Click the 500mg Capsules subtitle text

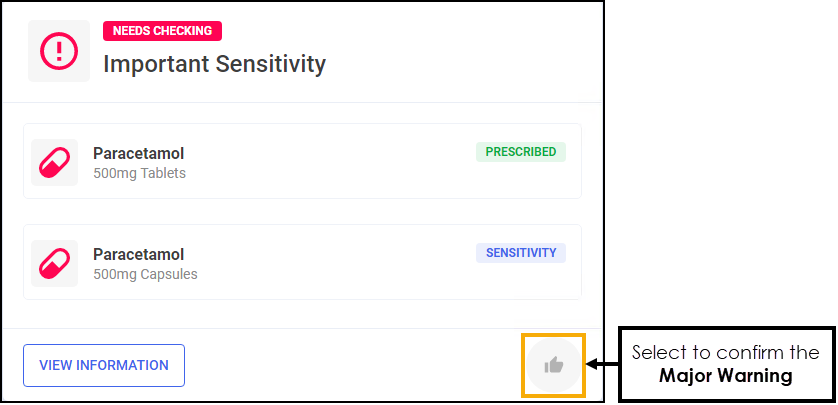point(145,274)
